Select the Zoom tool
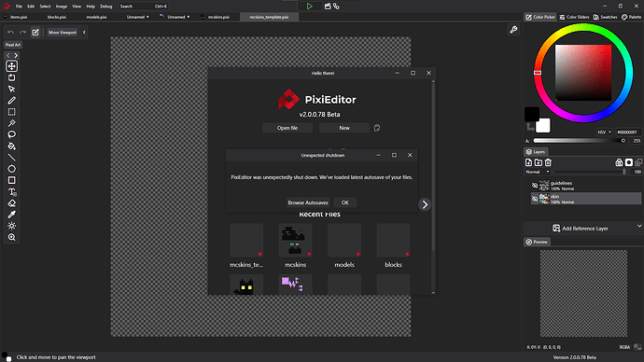This screenshot has height=362, width=644. pyautogui.click(x=11, y=237)
